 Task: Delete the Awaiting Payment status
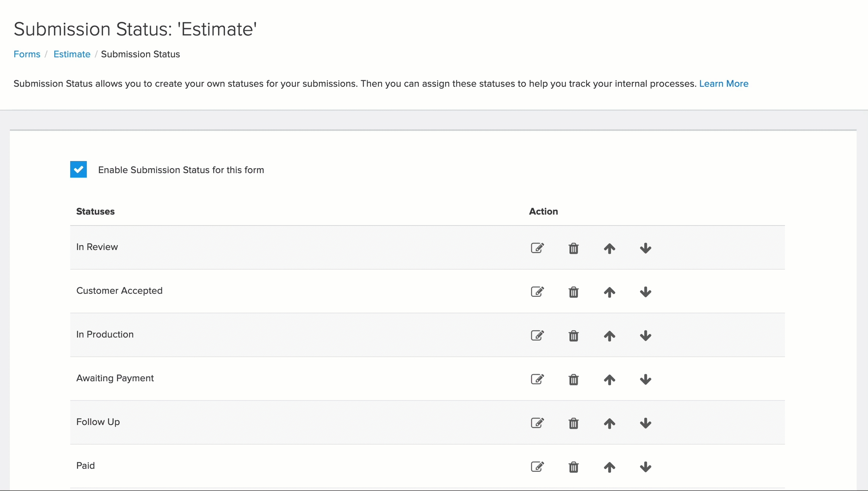[574, 379]
